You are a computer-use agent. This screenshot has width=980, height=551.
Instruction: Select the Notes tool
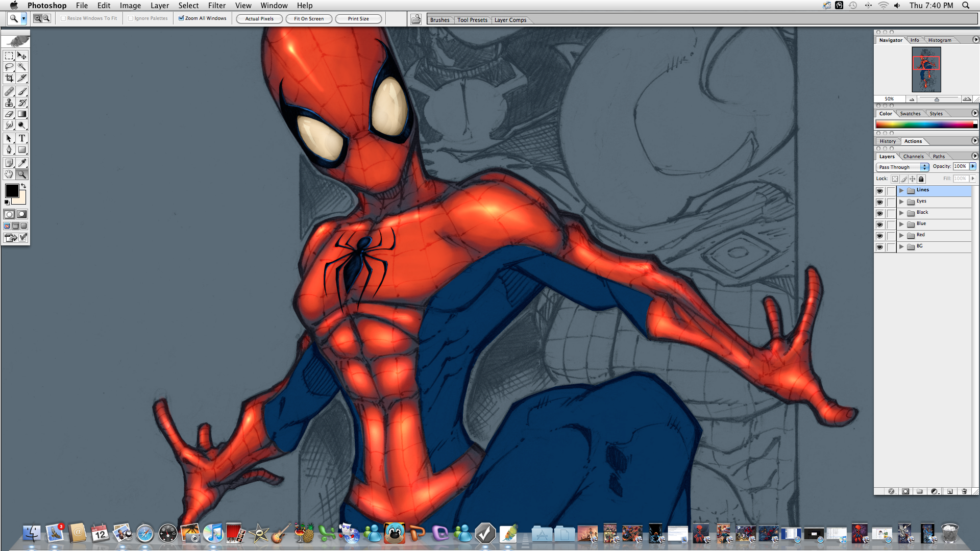[9, 163]
